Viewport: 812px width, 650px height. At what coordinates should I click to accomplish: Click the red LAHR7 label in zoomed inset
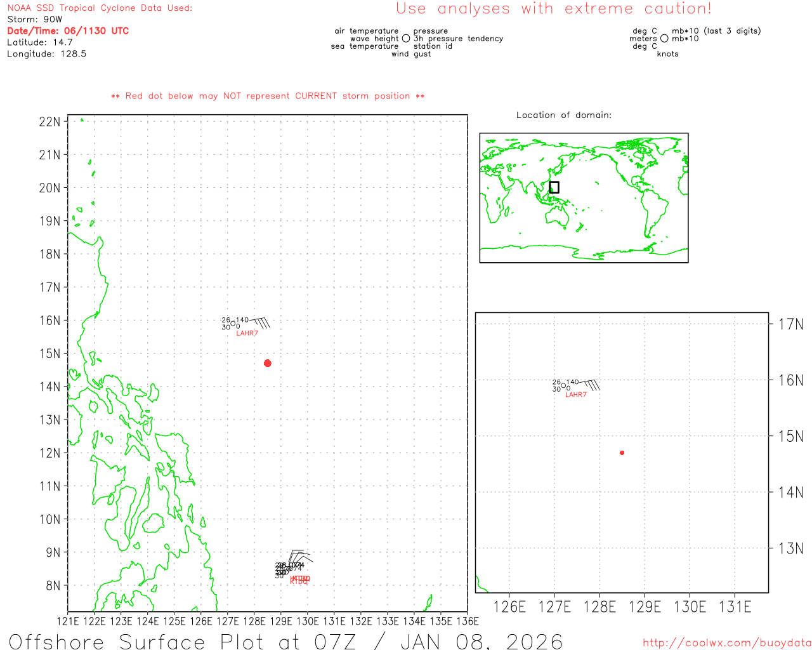point(575,395)
